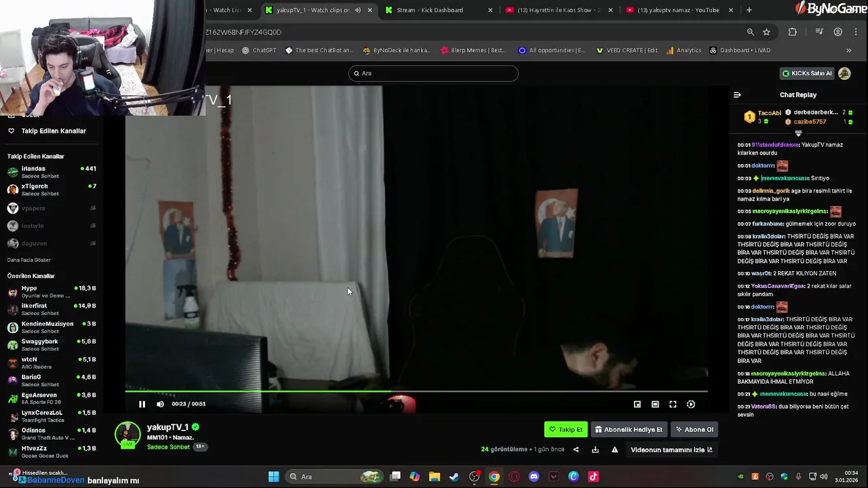Report the clip with the warning icon

pyautogui.click(x=614, y=449)
